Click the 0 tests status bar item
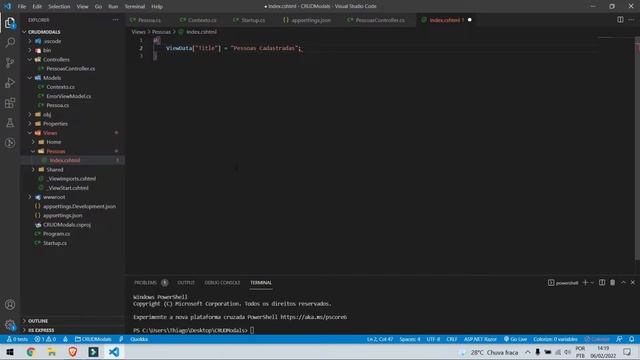Image resolution: width=640 pixels, height=360 pixels. click(17, 339)
